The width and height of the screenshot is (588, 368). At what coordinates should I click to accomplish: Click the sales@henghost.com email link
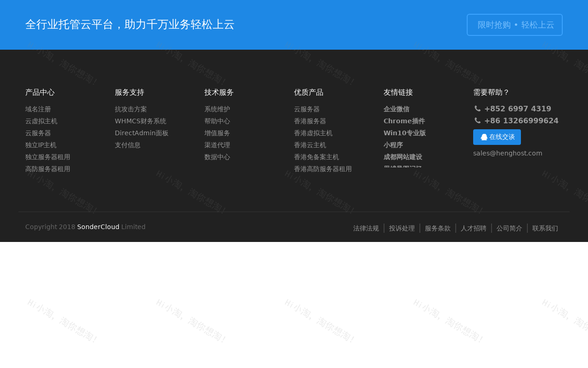508,152
